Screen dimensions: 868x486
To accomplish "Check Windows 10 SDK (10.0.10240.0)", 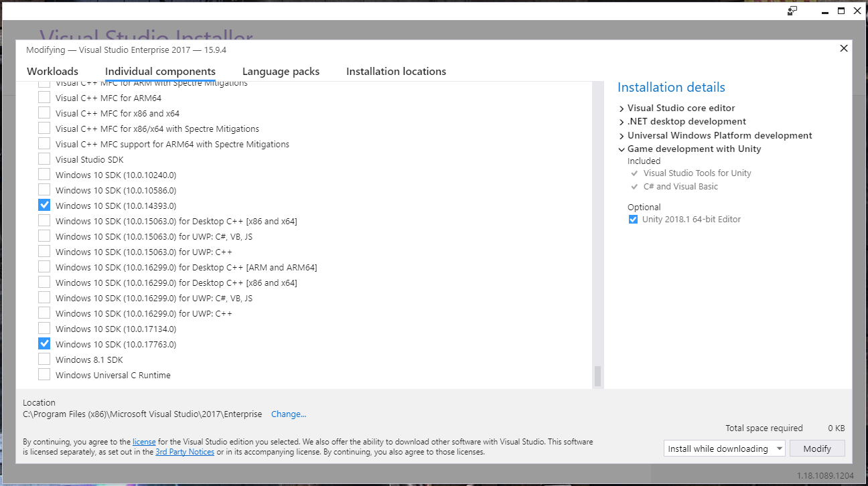I will 44,175.
